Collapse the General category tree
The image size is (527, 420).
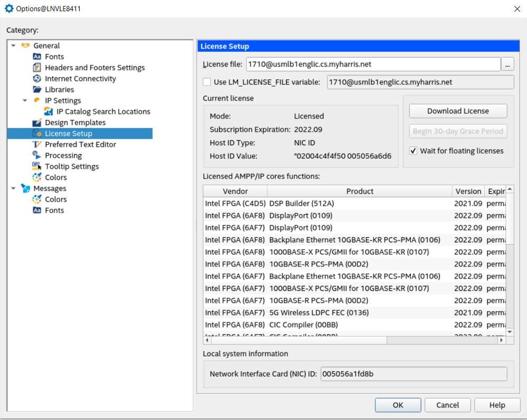pos(13,46)
